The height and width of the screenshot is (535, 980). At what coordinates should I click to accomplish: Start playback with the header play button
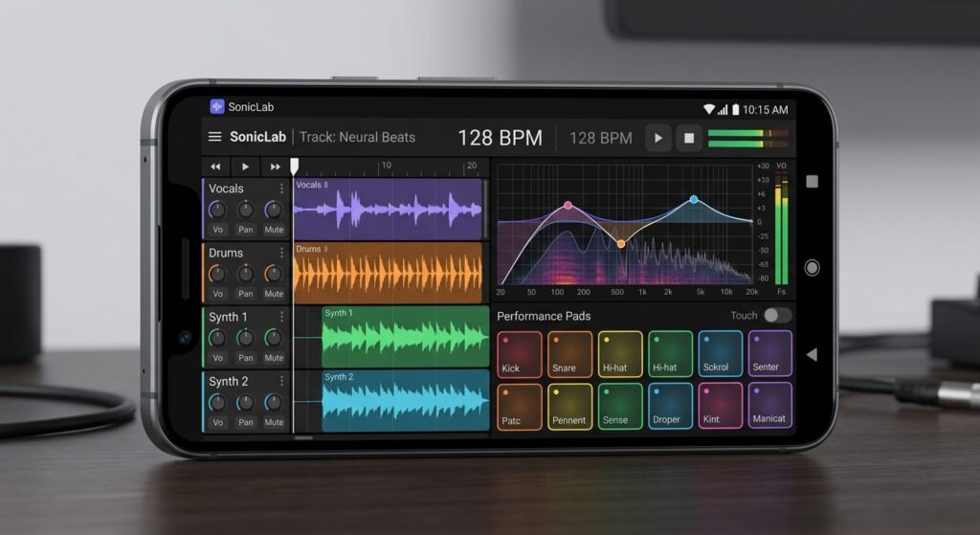657,138
